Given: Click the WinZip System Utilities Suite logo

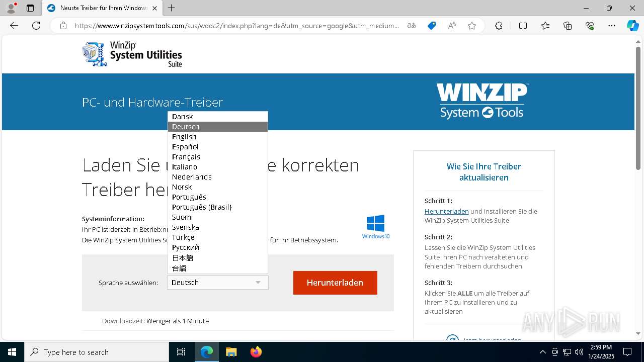Looking at the screenshot, I should [132, 54].
